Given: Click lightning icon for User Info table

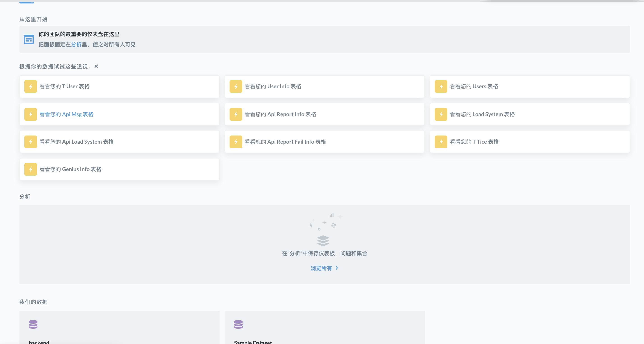Looking at the screenshot, I should coord(236,86).
